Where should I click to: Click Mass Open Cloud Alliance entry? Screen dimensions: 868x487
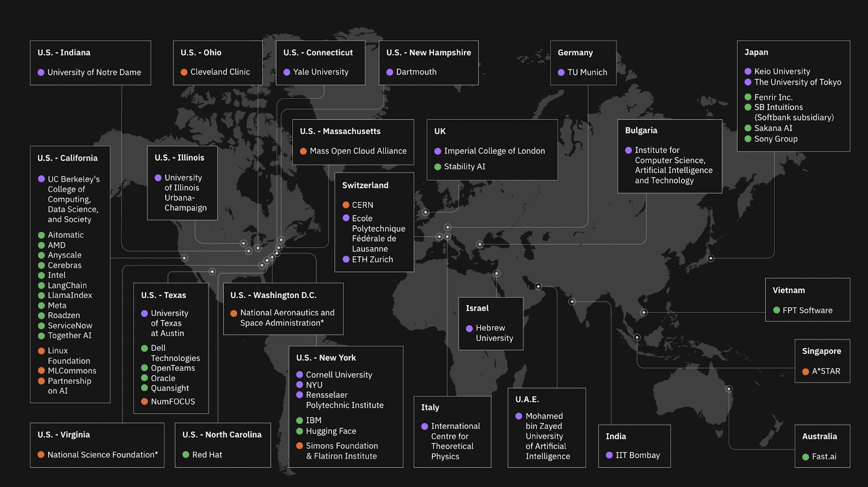[x=353, y=151]
